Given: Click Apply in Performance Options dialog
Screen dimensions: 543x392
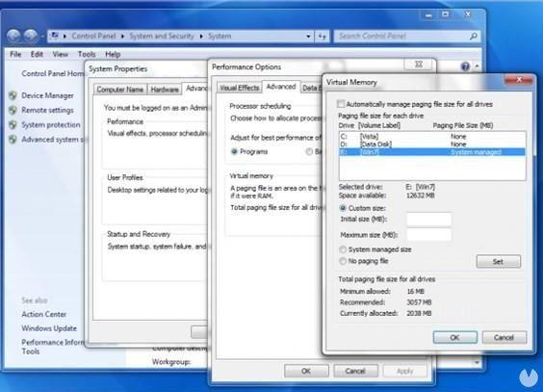Looking at the screenshot, I should (404, 371).
